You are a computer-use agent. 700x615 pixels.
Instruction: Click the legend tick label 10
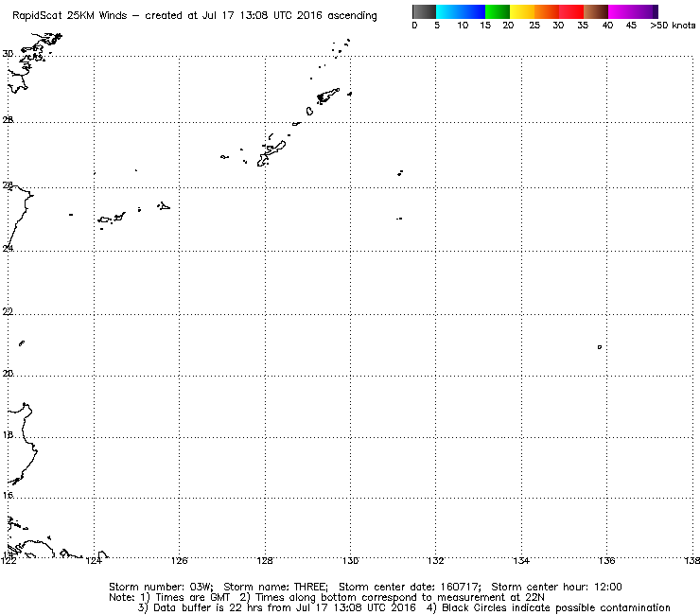463,26
